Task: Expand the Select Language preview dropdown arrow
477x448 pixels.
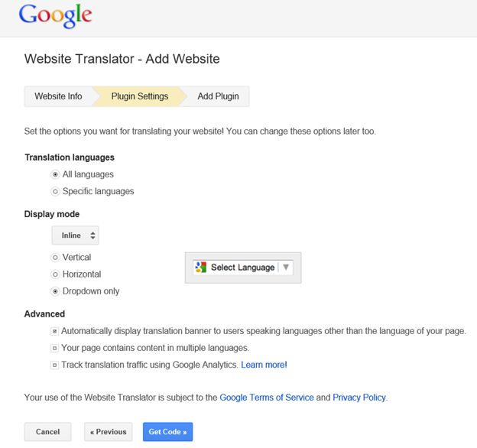Action: pos(286,267)
